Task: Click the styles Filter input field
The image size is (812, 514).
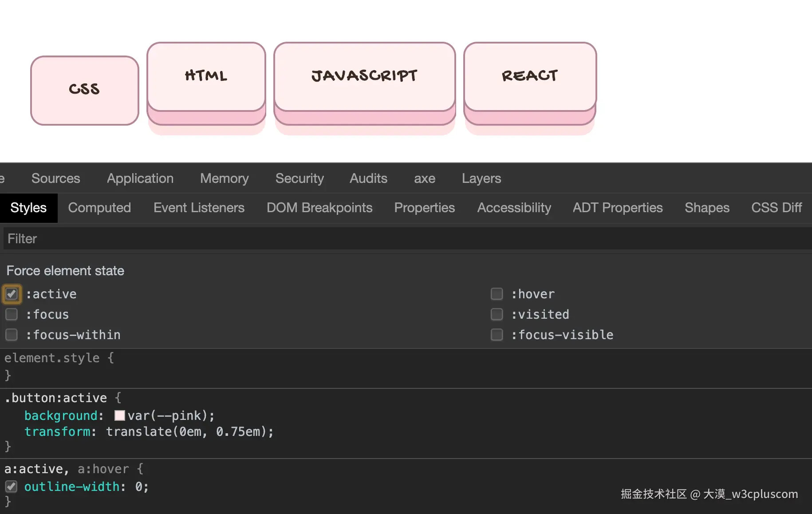Action: [399, 239]
